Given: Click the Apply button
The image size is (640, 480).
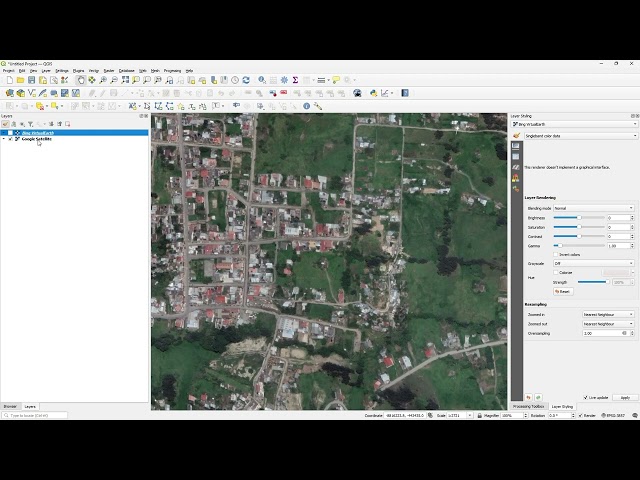Looking at the screenshot, I should pyautogui.click(x=625, y=398).
